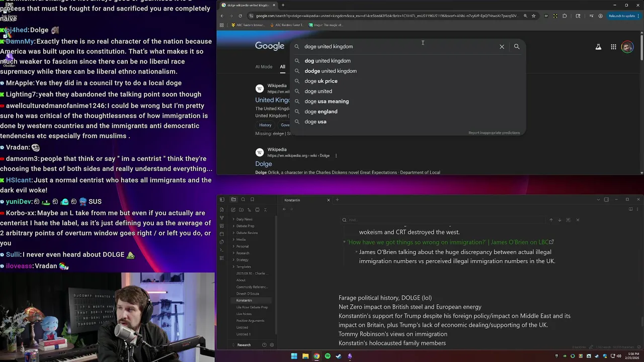This screenshot has height=362, width=644.
Task: Expand the Daily News folder
Action: coord(245,219)
